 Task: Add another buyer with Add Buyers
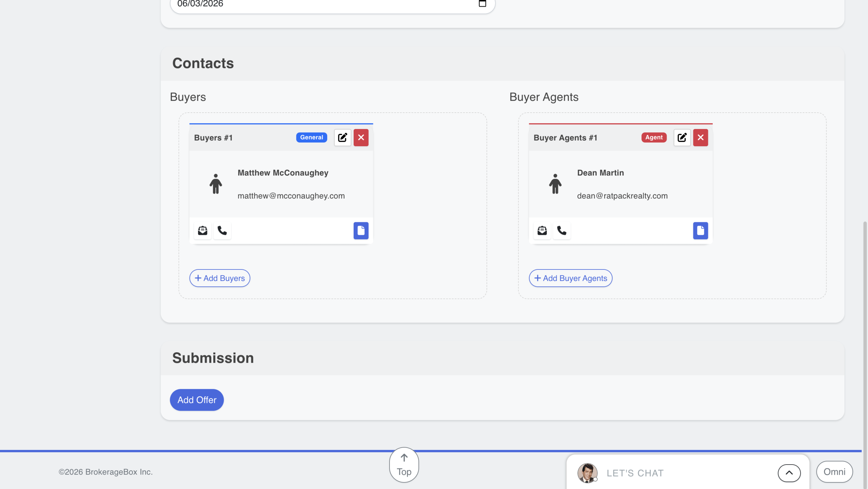pyautogui.click(x=220, y=278)
